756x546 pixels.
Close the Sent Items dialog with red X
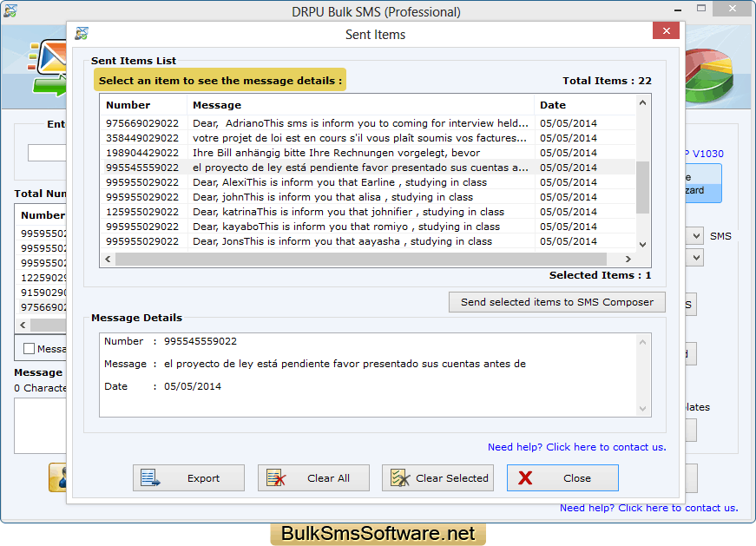click(666, 31)
